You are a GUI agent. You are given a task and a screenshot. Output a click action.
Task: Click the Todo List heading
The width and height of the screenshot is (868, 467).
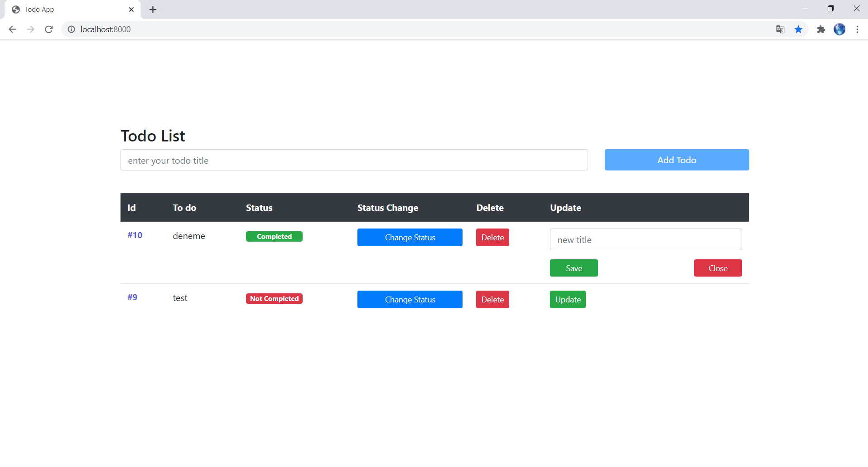coord(153,136)
